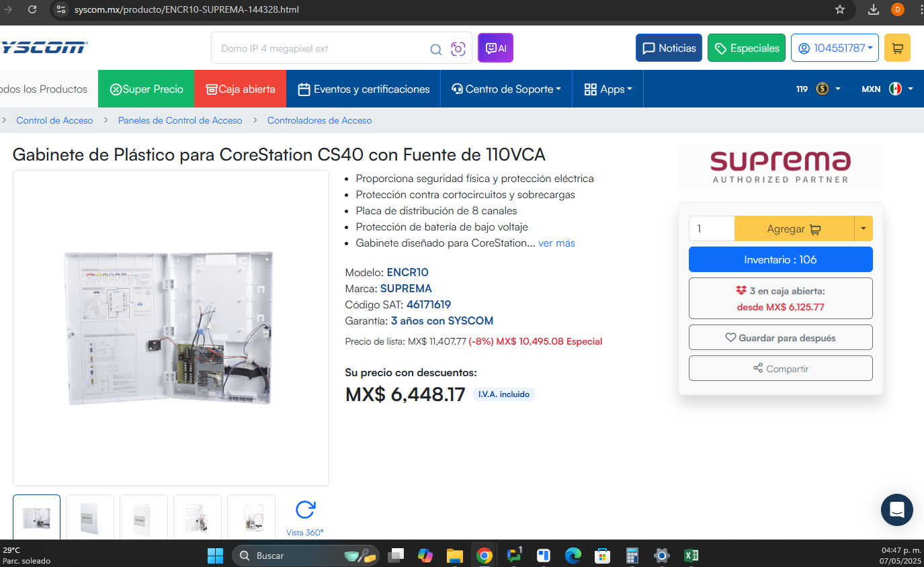Click Guardar para después button
This screenshot has height=567, width=924.
[x=780, y=338]
